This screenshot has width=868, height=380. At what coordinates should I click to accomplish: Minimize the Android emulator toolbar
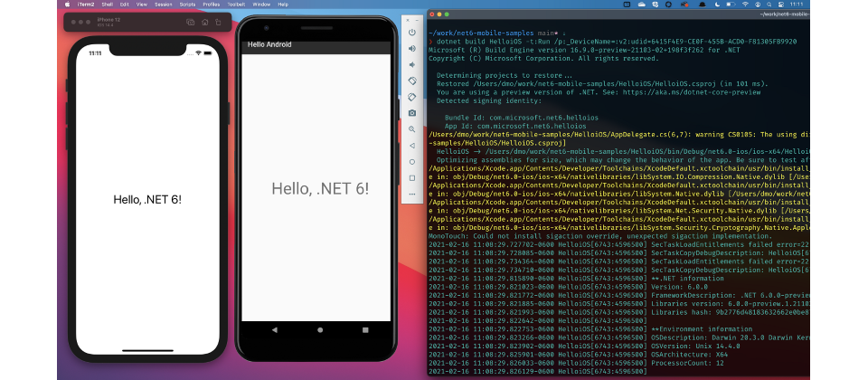click(416, 20)
